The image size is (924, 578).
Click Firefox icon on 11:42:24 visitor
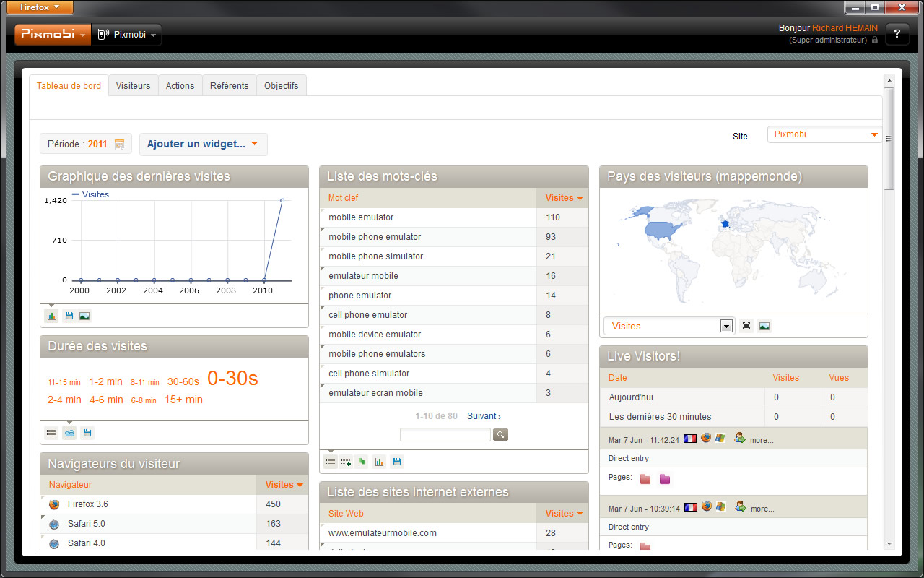pos(706,438)
